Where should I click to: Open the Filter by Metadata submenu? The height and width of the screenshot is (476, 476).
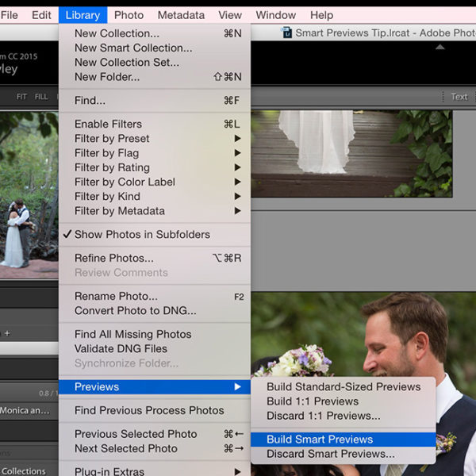tap(119, 211)
